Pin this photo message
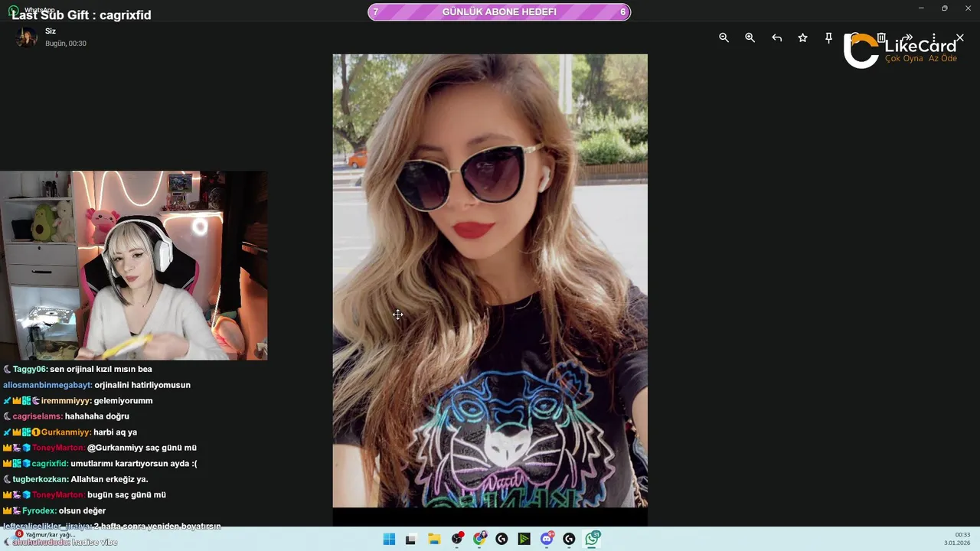The height and width of the screenshot is (551, 980). 828,37
